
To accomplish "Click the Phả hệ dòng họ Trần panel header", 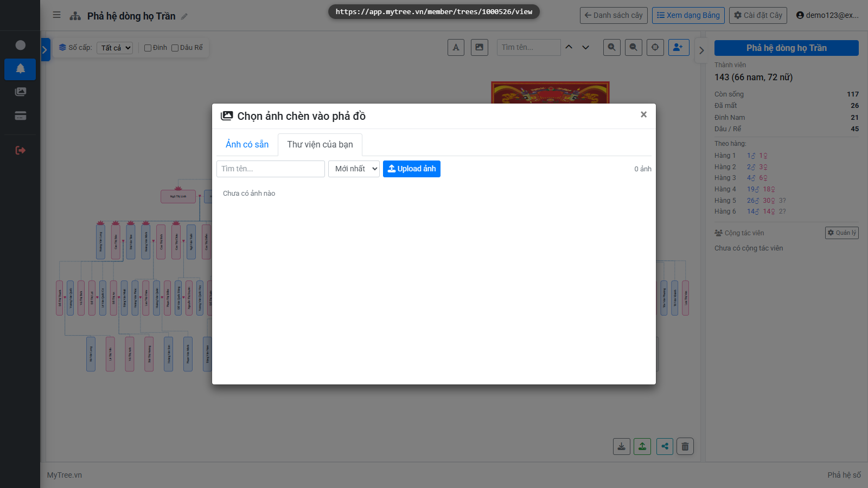I will [787, 48].
